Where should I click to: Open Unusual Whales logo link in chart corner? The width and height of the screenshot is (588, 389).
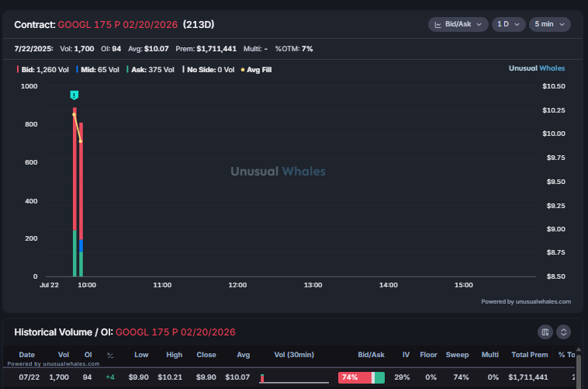(x=536, y=68)
